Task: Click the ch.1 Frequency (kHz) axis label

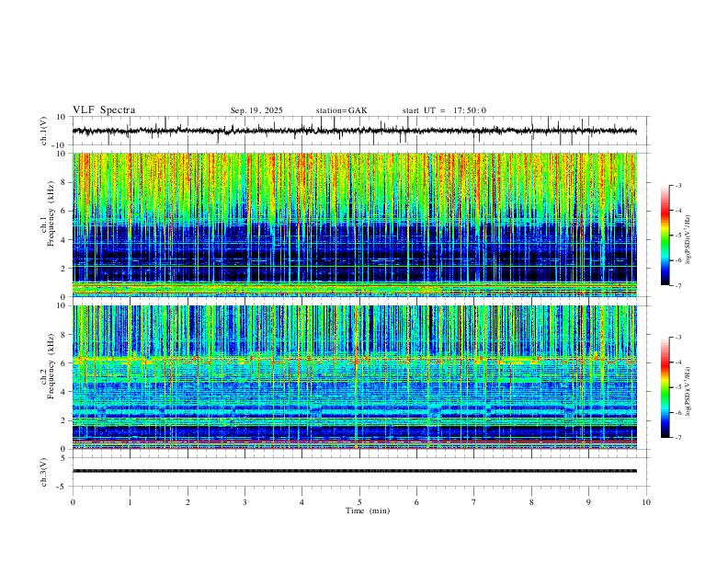Action: pyautogui.click(x=51, y=212)
